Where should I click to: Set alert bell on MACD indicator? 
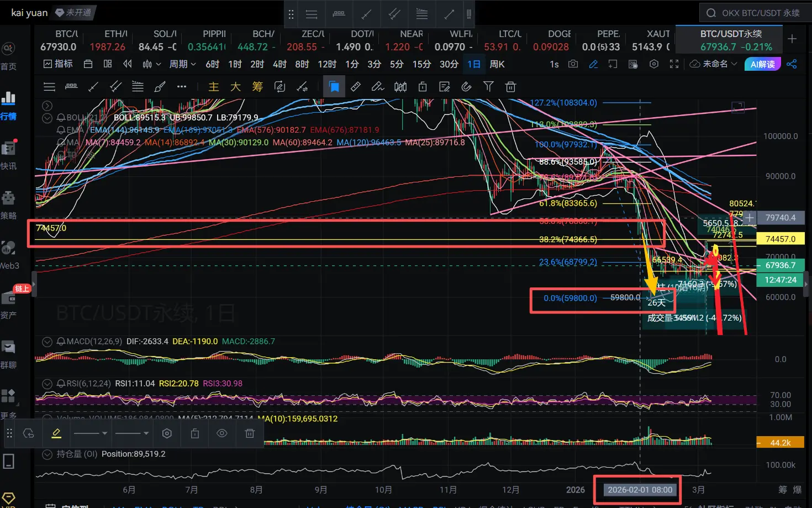tap(61, 342)
